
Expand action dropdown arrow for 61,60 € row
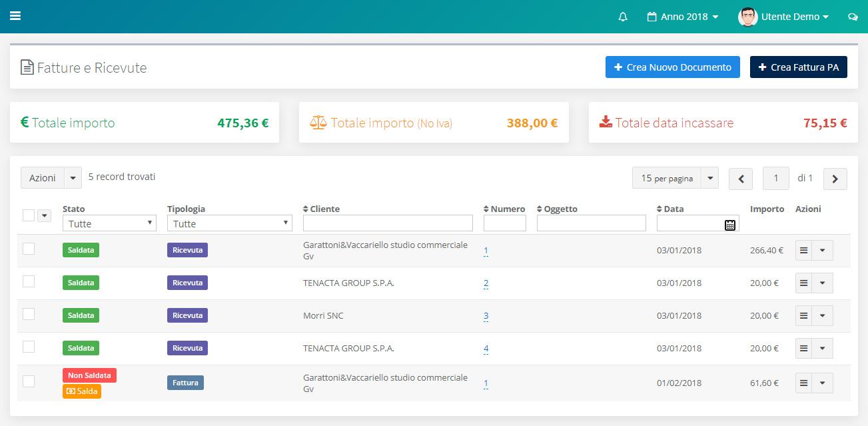[x=823, y=383]
